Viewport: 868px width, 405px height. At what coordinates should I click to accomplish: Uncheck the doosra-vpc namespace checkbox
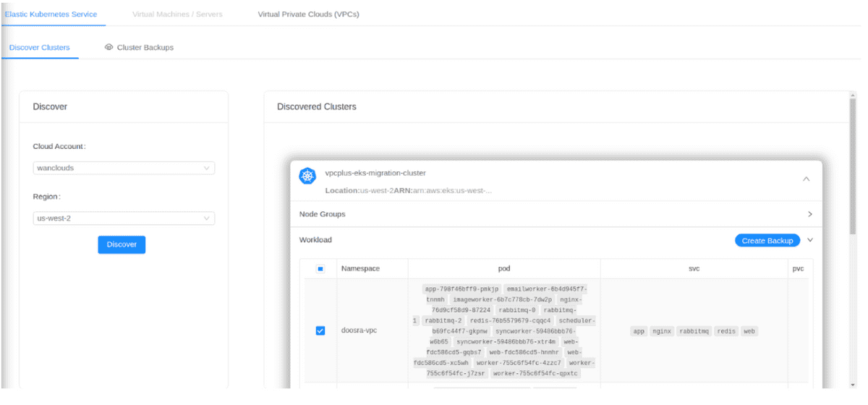coord(320,331)
